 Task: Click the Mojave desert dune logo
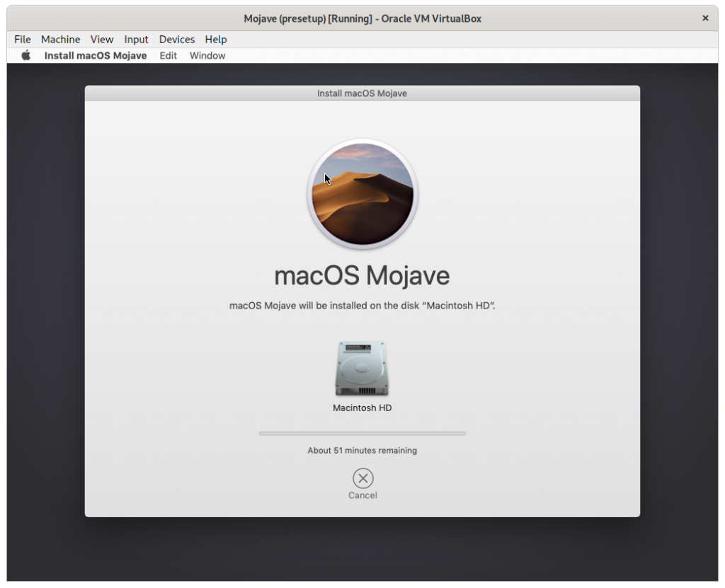pyautogui.click(x=362, y=194)
